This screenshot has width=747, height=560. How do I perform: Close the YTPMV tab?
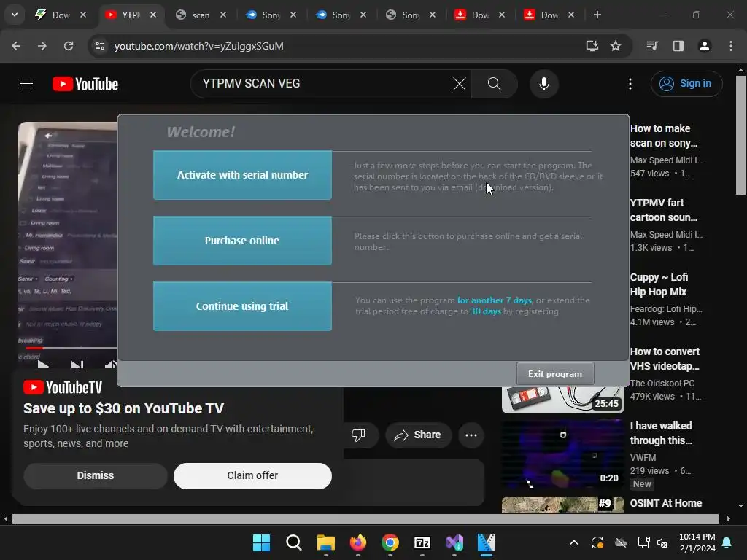tap(153, 15)
